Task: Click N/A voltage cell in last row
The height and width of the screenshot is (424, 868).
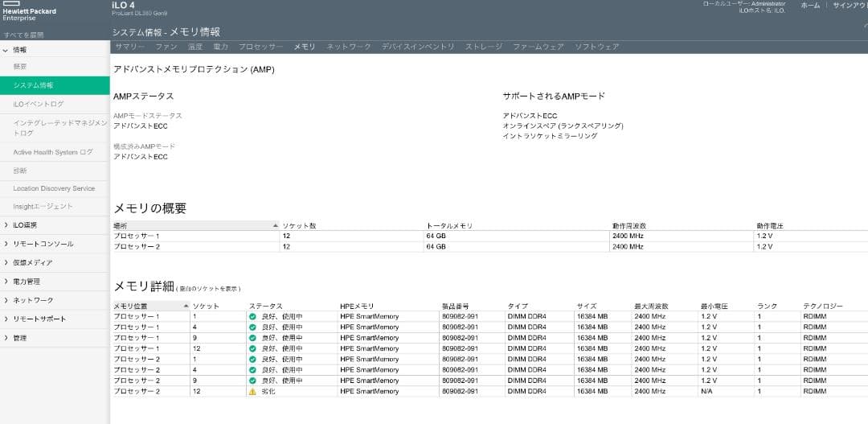Action: (707, 391)
